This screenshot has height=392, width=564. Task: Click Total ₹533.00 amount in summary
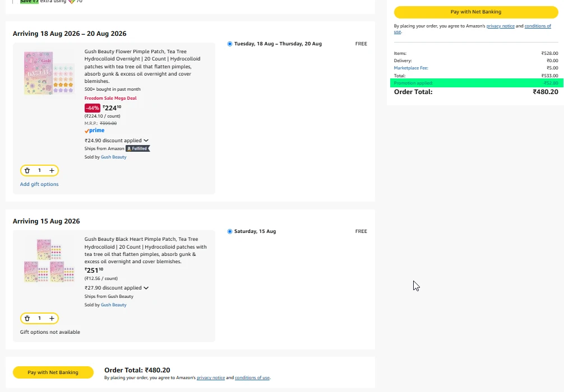549,76
